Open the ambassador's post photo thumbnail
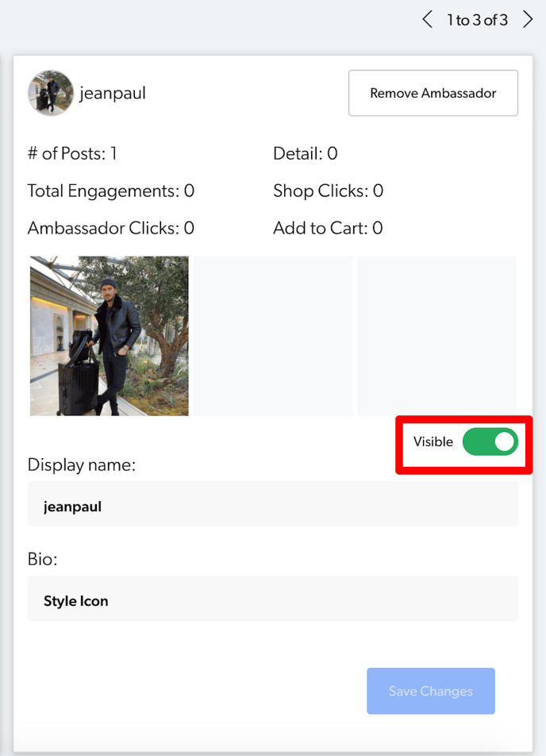Screen dimensions: 546x756 (110, 336)
